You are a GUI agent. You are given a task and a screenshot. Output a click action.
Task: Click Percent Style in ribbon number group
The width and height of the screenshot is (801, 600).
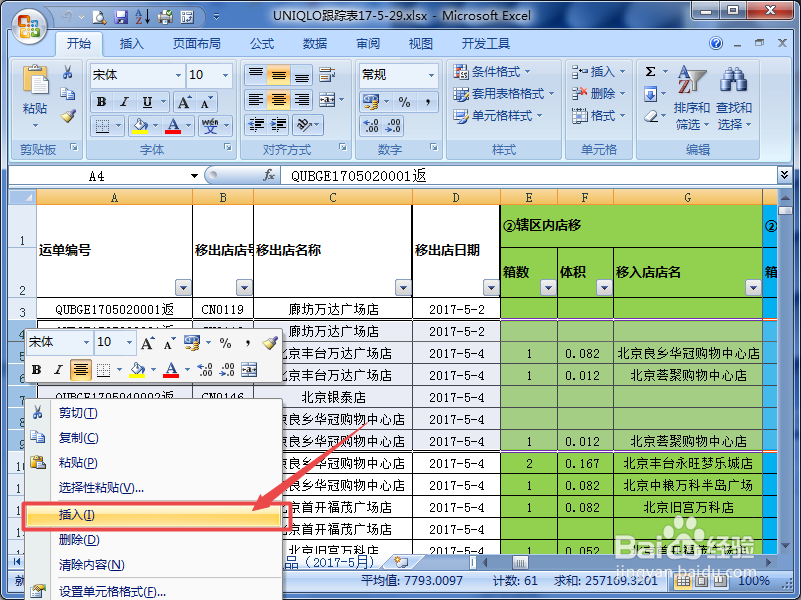tap(404, 102)
